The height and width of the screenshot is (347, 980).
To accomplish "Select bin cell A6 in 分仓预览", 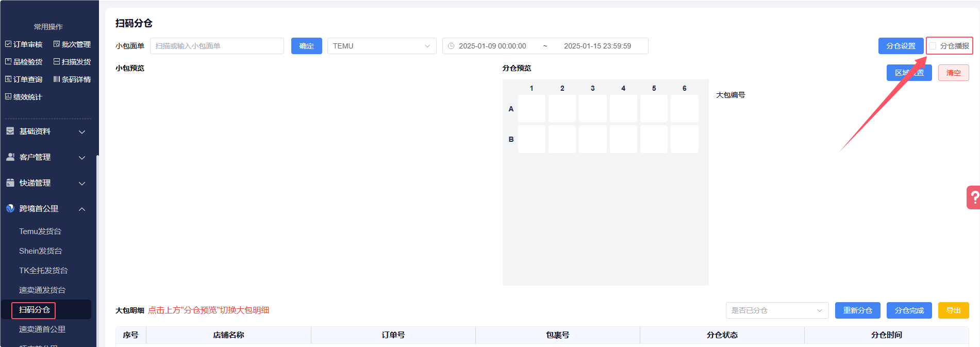I will click(x=685, y=108).
